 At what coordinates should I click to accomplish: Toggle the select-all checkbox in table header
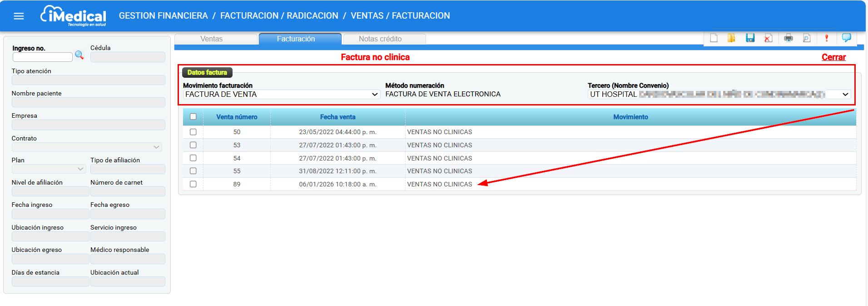[193, 117]
